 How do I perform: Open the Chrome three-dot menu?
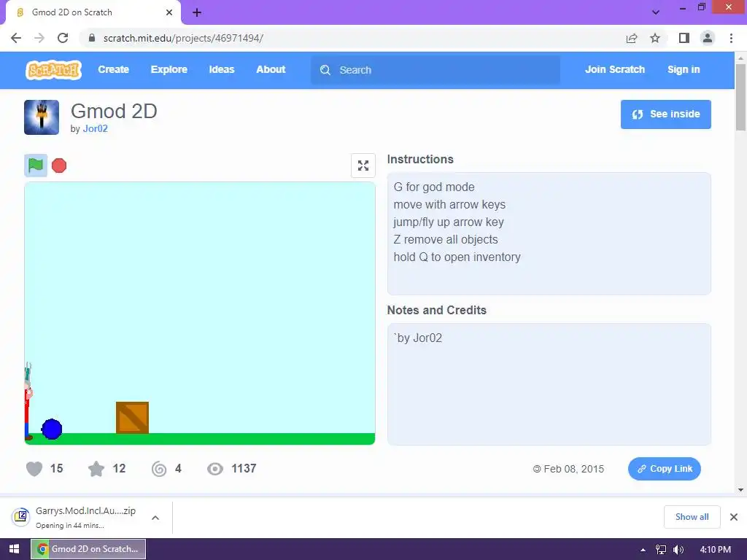731,38
